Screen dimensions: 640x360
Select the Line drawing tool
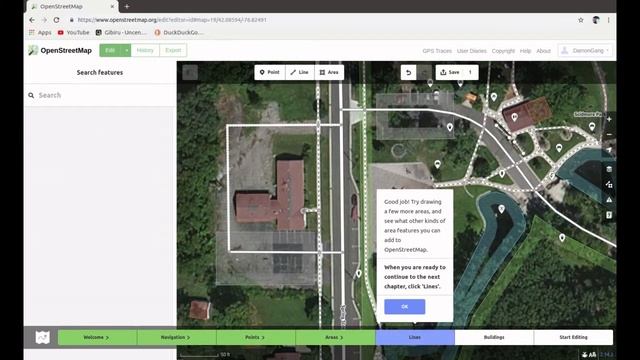click(300, 72)
